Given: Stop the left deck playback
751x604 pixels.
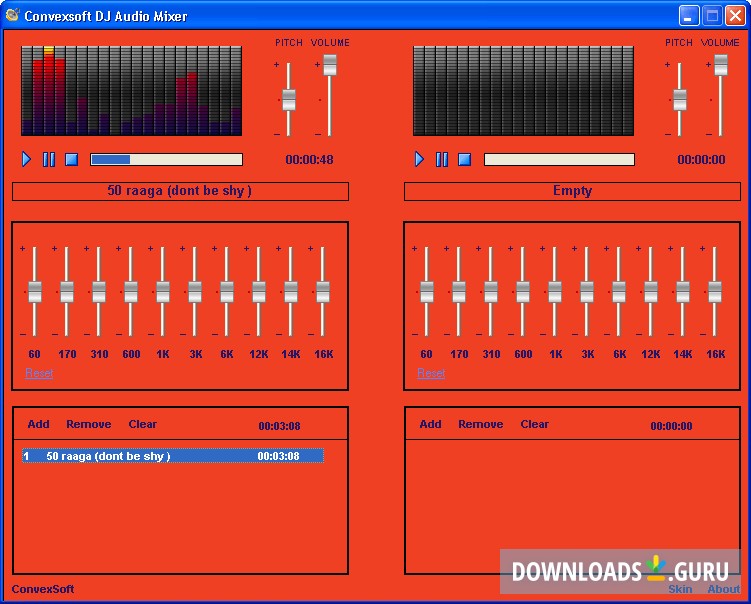Looking at the screenshot, I should 71,159.
